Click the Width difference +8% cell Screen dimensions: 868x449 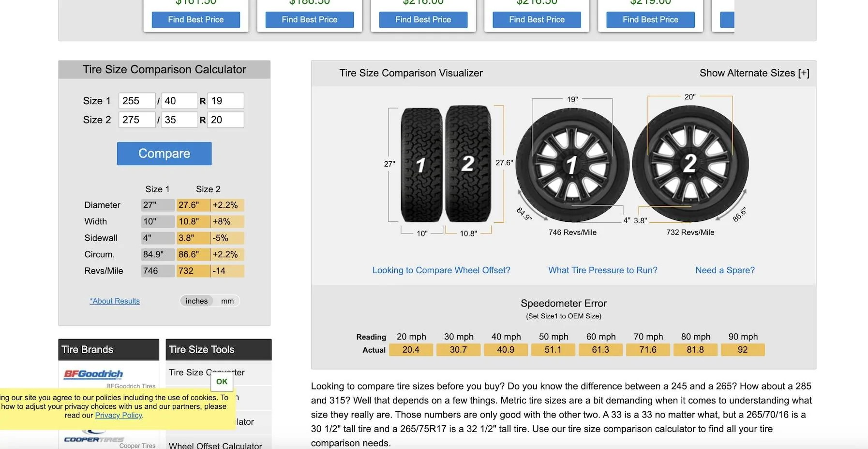[x=227, y=222]
